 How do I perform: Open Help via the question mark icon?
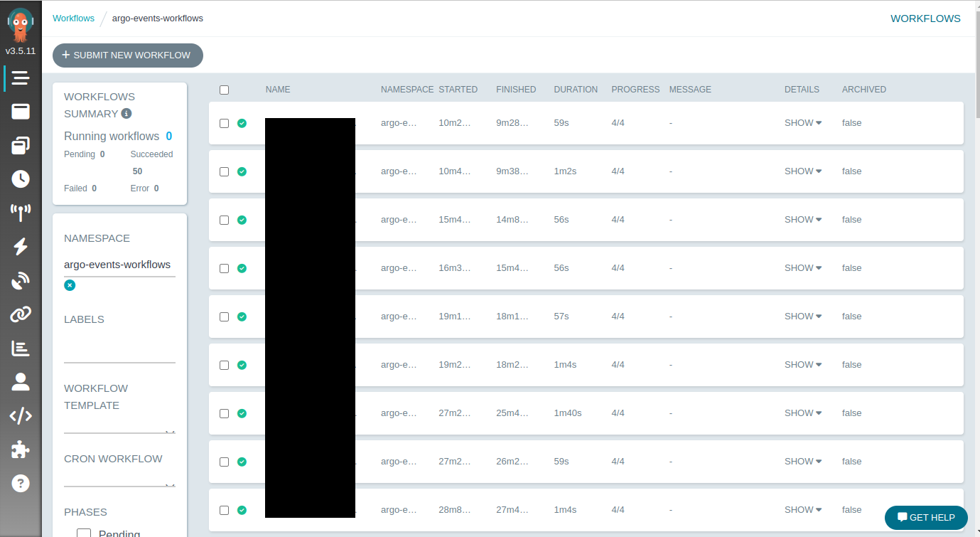pos(21,483)
